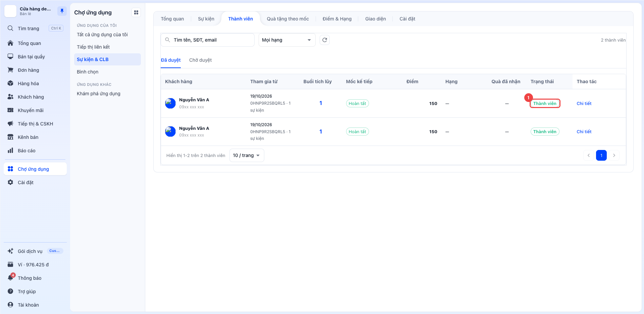Viewport: 644px width, 314px height.
Task: Open the app grid icon in Chợ ứng dụng header
Action: [136, 12]
